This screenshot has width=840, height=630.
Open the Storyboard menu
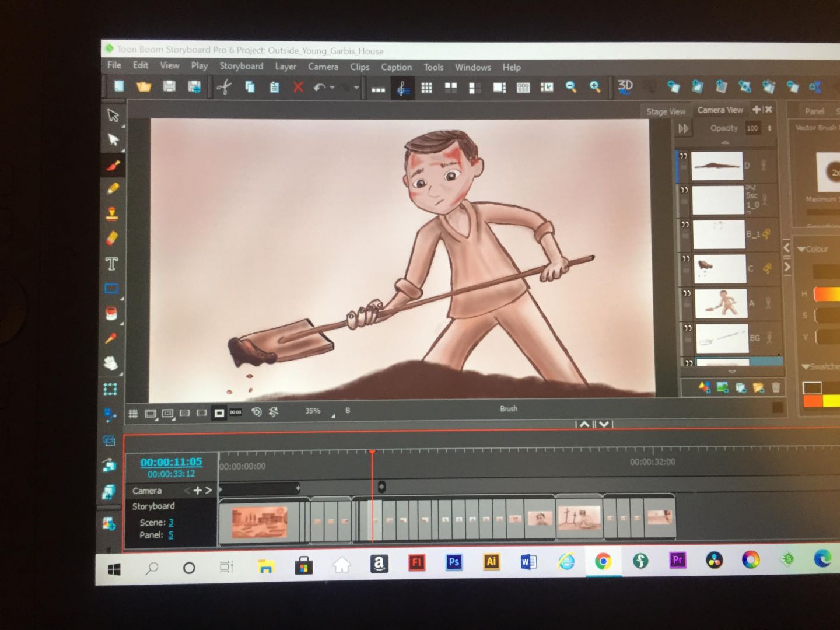tap(241, 66)
